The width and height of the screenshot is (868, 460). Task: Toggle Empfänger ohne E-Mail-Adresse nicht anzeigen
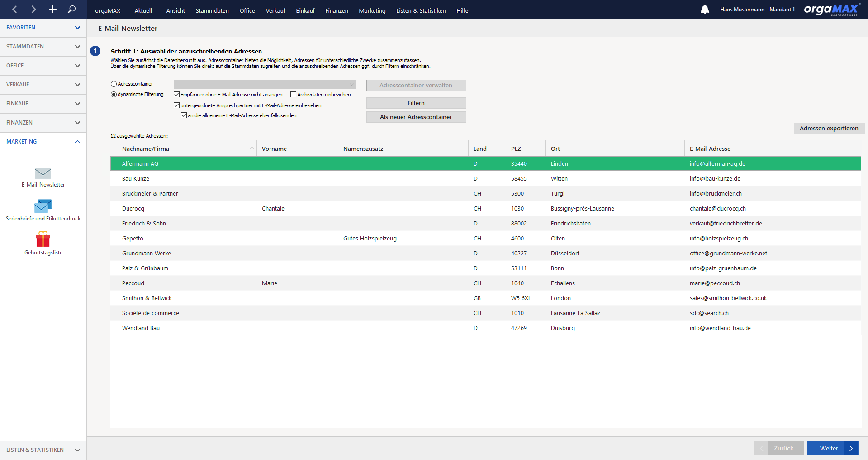coord(177,95)
